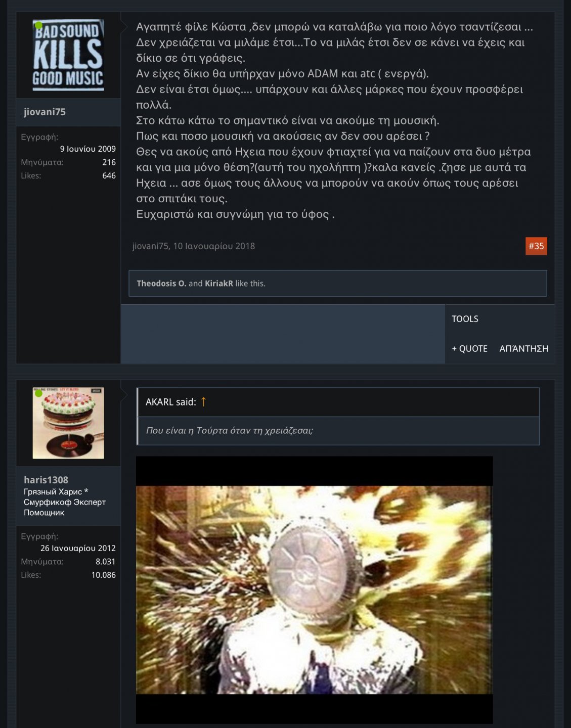Open haris1308's message count 8.031

[105, 562]
